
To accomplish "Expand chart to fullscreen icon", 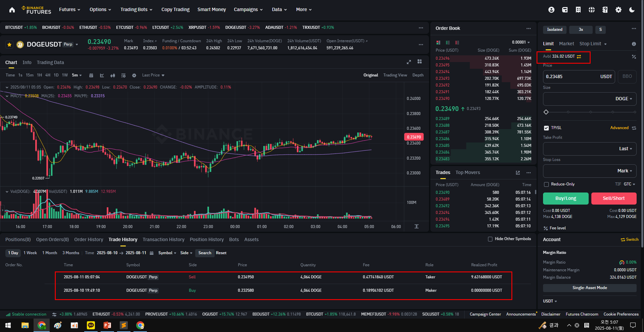I will coord(409,62).
